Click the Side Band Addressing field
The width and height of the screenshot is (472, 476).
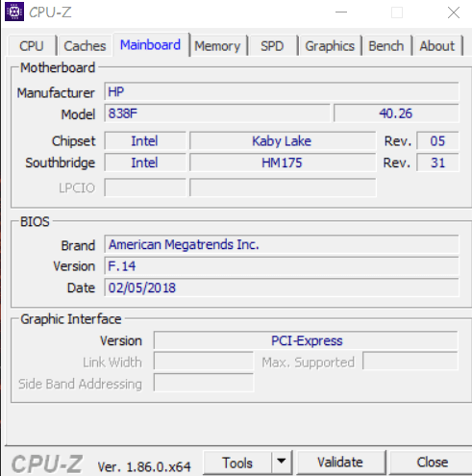[x=204, y=383]
